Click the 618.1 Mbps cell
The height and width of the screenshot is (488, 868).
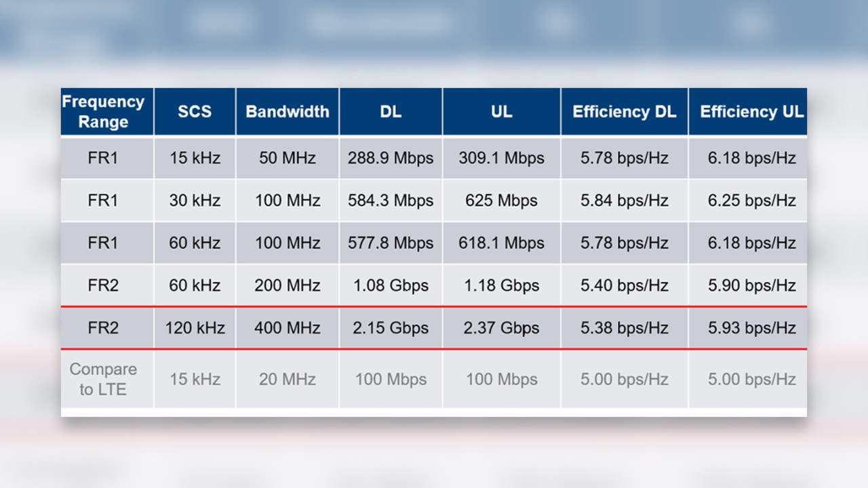pos(501,243)
